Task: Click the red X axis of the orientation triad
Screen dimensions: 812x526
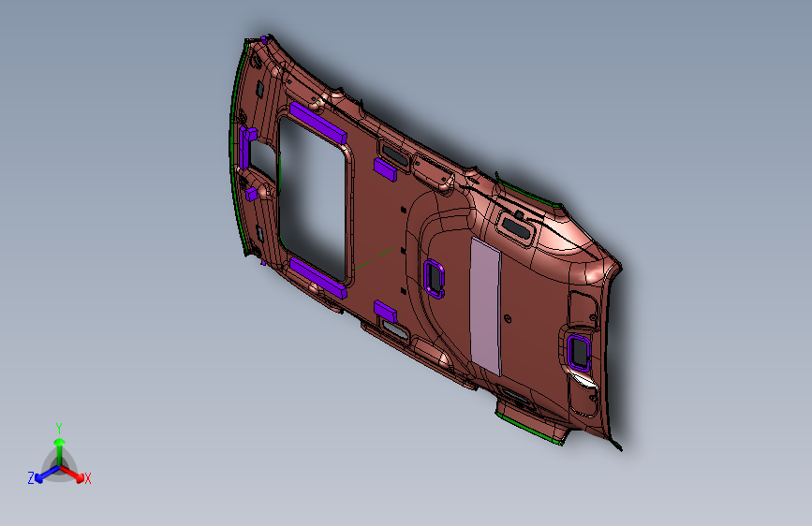Action: click(72, 473)
